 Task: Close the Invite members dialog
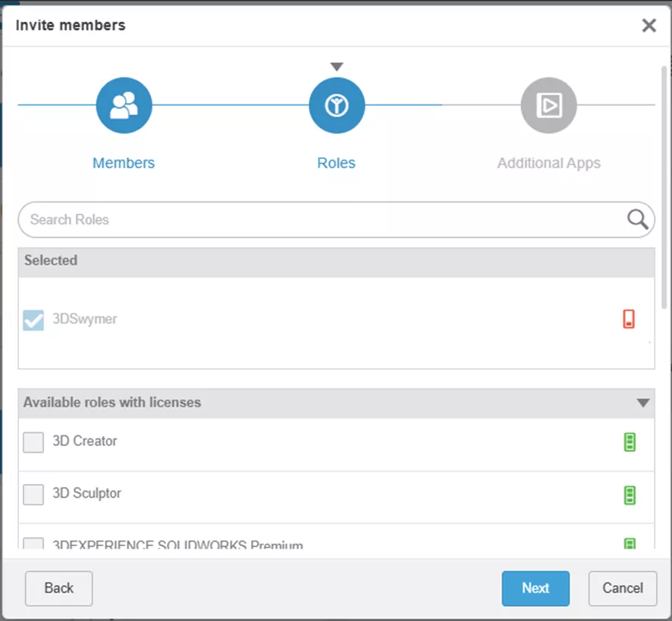coord(649,25)
